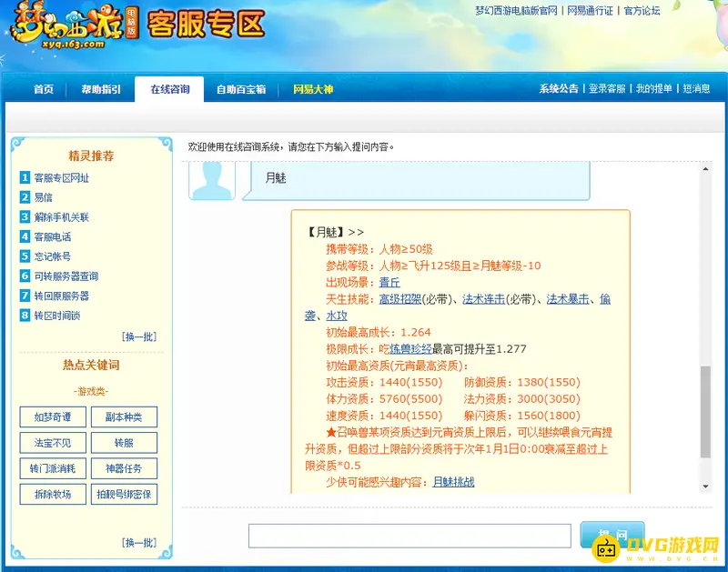Open 可转服务器查询 recommendation

point(66,276)
